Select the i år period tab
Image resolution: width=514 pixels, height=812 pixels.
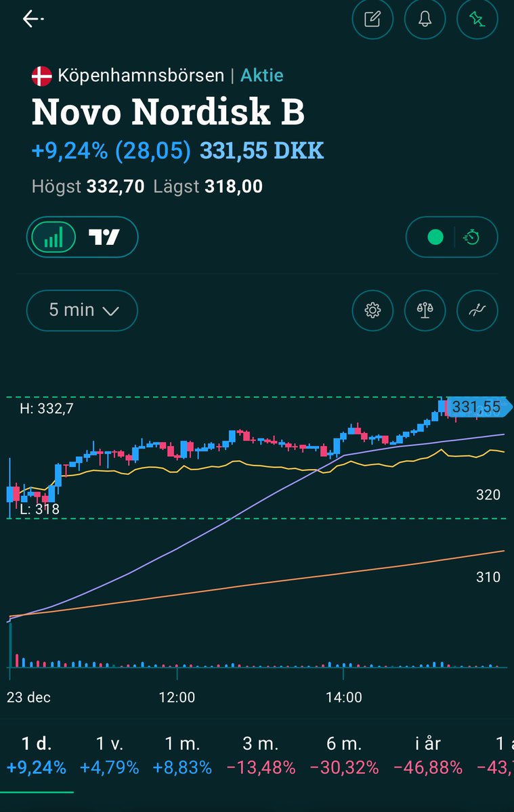coord(428,756)
